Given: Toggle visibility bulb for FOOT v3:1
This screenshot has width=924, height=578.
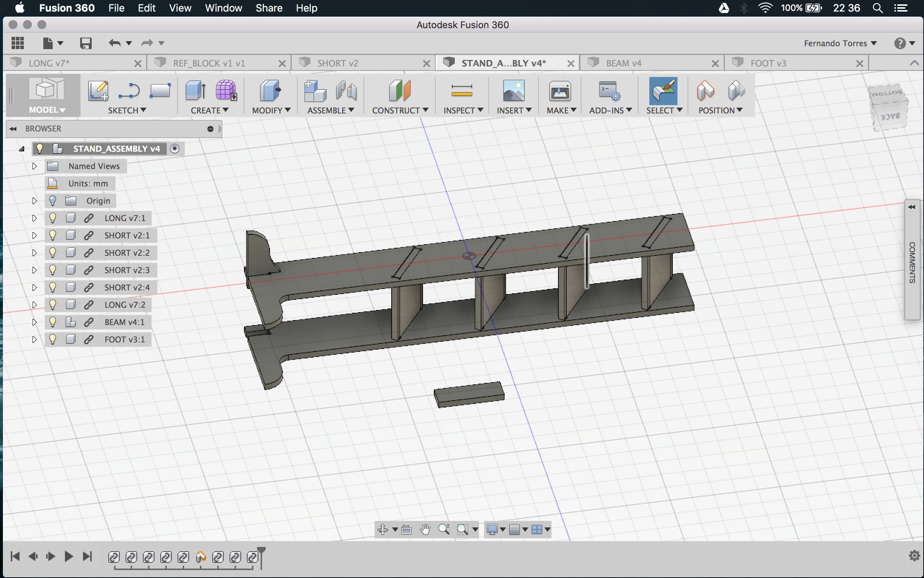Looking at the screenshot, I should 53,340.
